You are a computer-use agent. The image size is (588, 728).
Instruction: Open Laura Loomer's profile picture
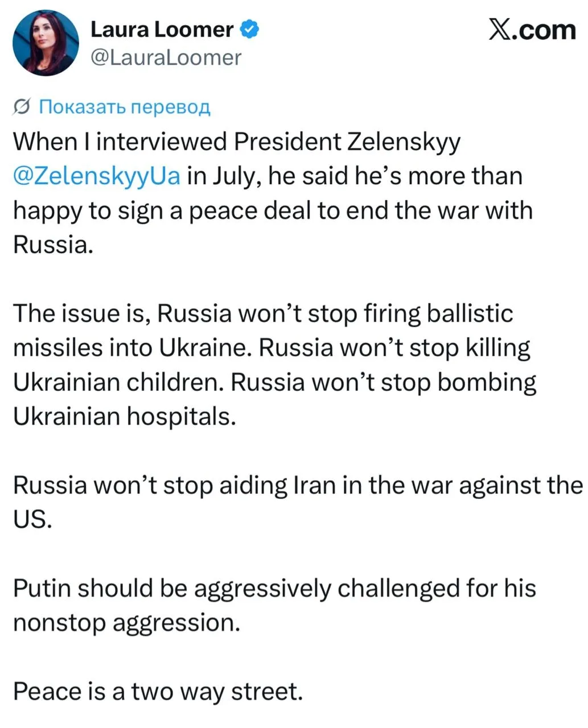click(46, 43)
